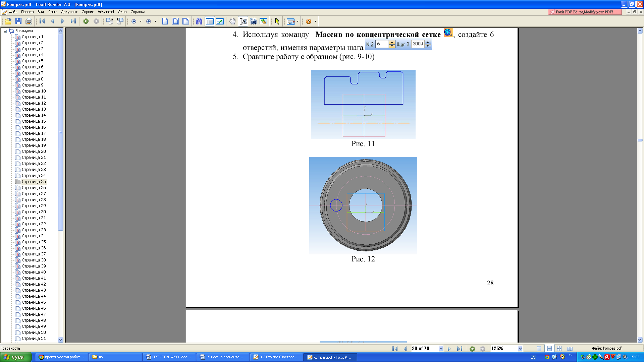Click the Print icon in toolbar

click(x=29, y=21)
